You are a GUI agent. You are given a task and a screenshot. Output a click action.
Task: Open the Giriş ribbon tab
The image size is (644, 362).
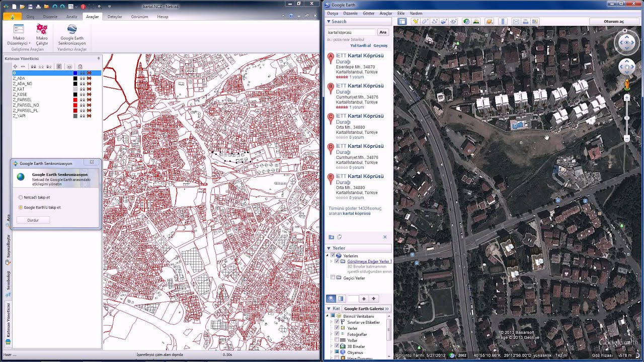point(30,17)
